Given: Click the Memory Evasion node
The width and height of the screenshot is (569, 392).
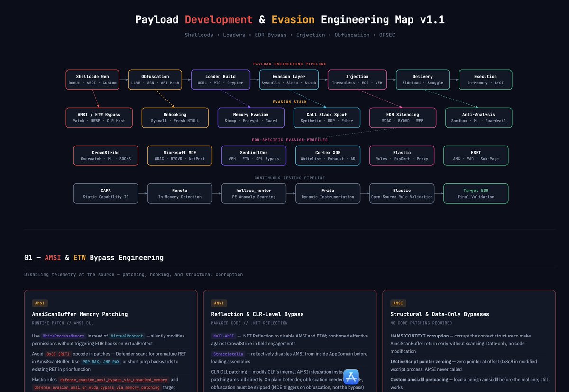Looking at the screenshot, I should click(x=251, y=118).
